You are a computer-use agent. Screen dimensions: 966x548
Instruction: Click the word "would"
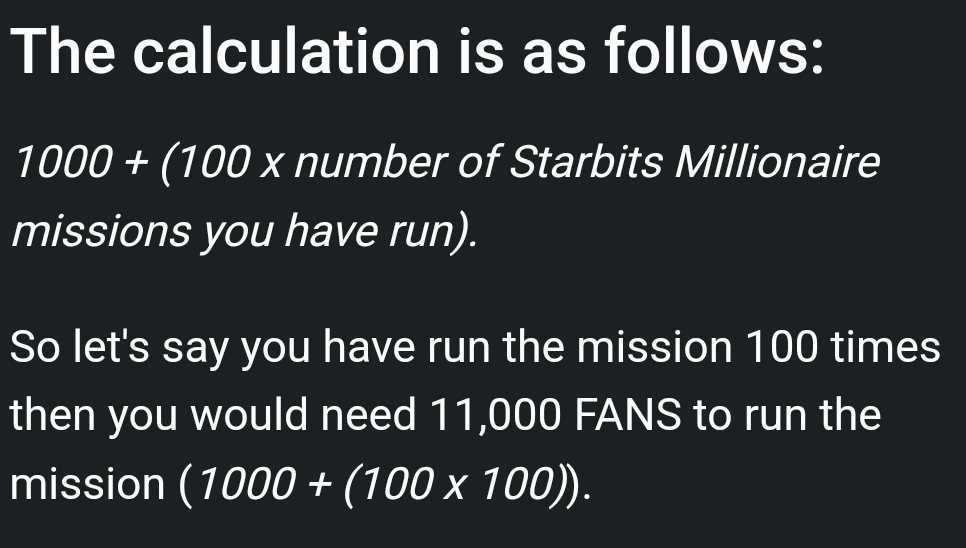coord(237,415)
